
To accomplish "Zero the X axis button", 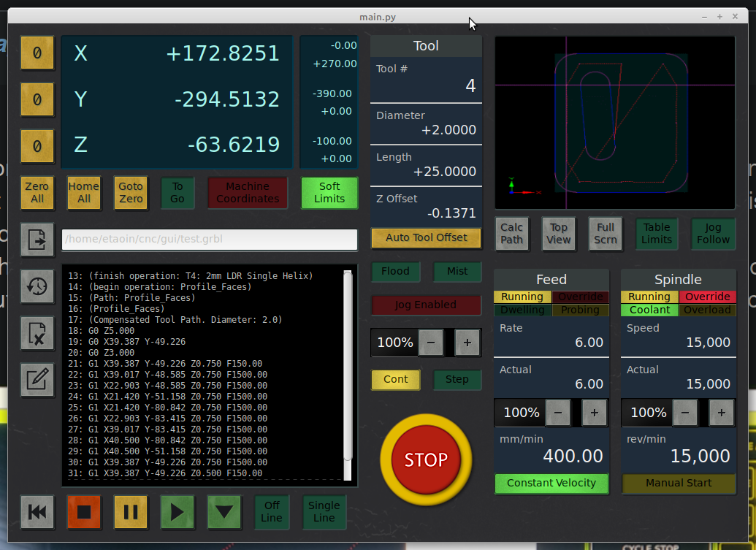I will (x=37, y=53).
